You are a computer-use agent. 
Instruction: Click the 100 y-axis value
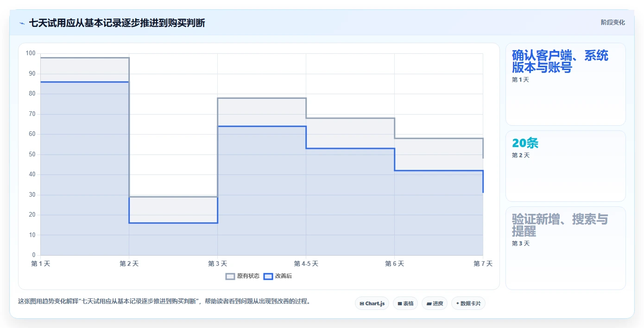[31, 53]
